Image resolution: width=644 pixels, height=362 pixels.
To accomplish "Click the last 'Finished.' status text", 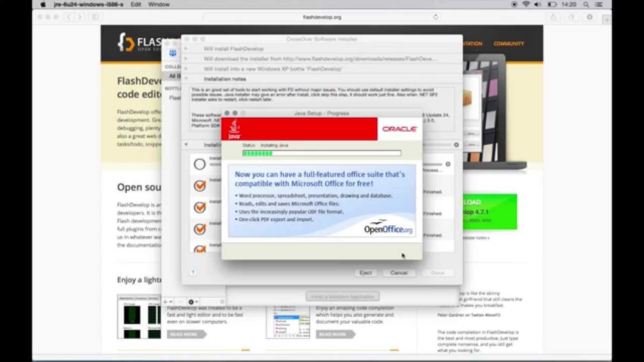I will 432,235.
